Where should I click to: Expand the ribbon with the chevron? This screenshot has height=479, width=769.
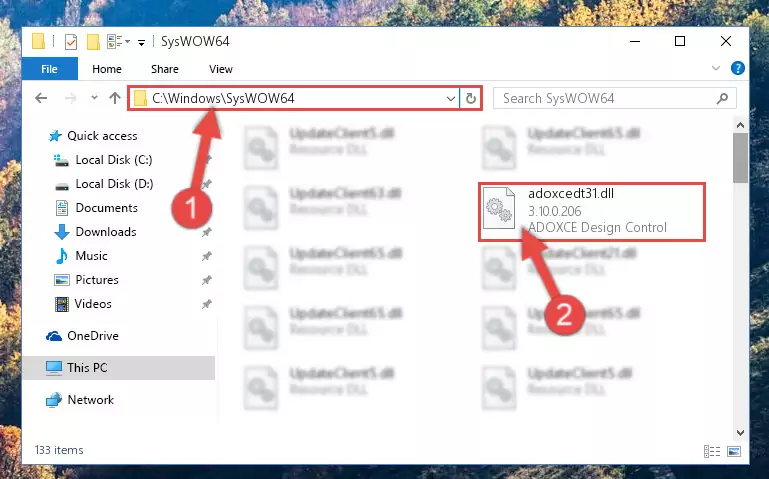[716, 68]
